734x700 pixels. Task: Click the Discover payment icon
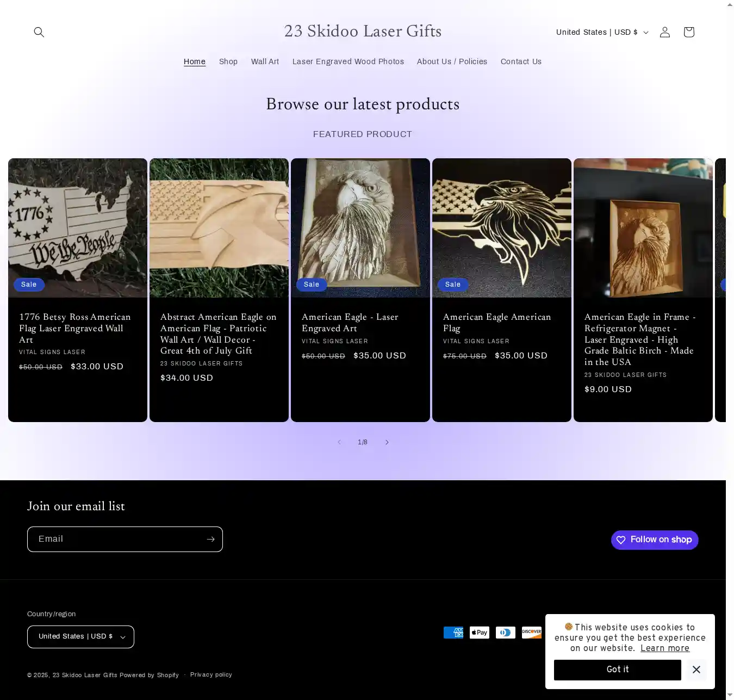tap(531, 633)
